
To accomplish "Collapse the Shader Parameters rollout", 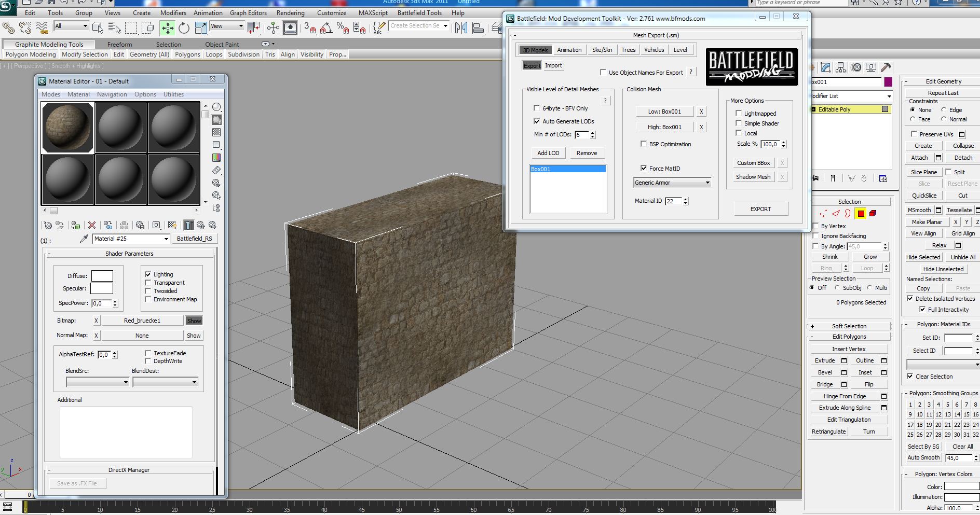I will click(x=129, y=254).
